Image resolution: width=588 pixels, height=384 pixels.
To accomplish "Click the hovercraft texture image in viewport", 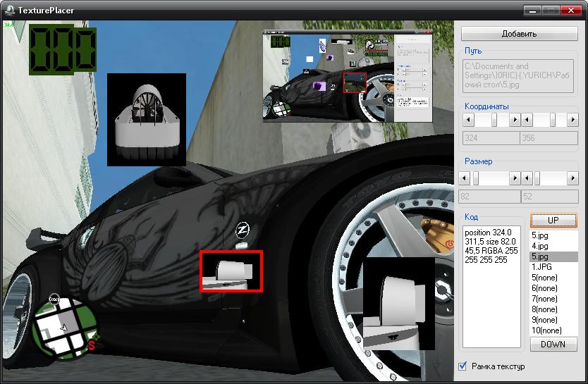I will 147,120.
